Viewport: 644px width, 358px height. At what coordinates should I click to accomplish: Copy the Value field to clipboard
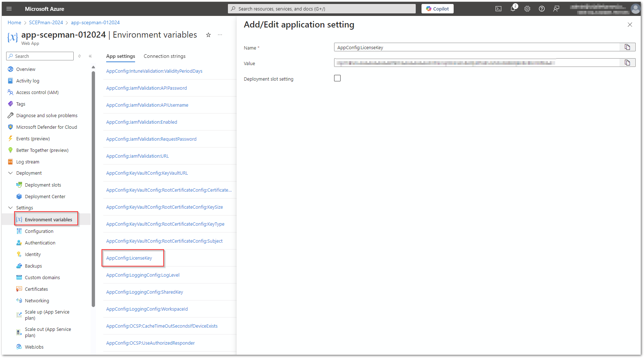pyautogui.click(x=627, y=63)
